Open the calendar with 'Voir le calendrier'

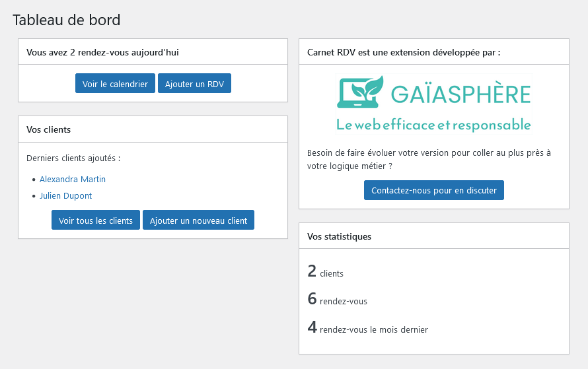pyautogui.click(x=115, y=84)
